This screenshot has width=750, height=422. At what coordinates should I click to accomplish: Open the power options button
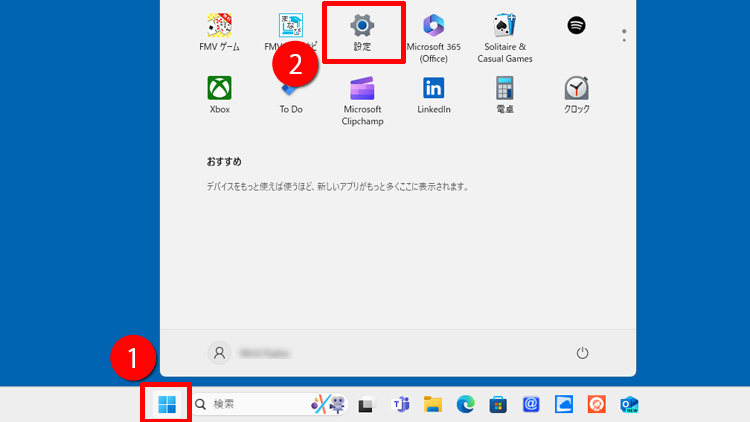click(x=582, y=353)
